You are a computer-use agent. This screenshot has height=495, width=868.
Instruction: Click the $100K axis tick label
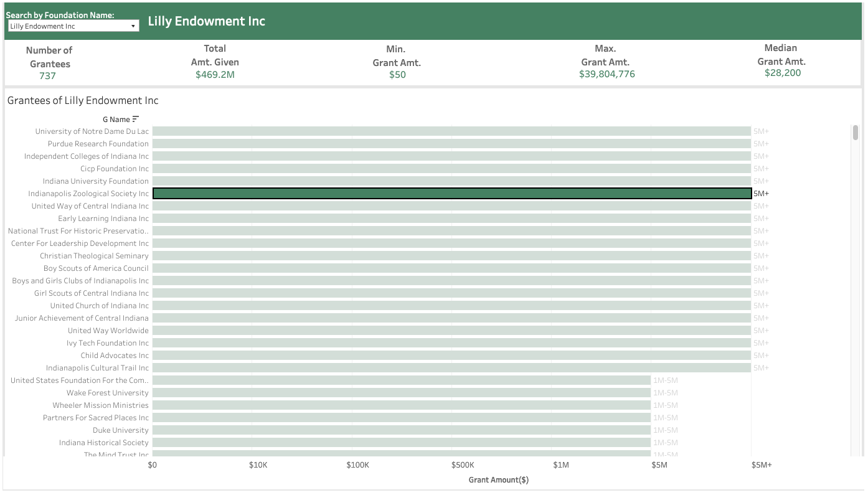pyautogui.click(x=357, y=465)
